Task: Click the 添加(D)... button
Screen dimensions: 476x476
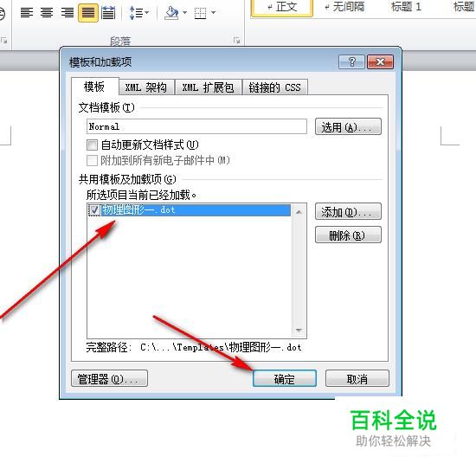Action: (348, 211)
